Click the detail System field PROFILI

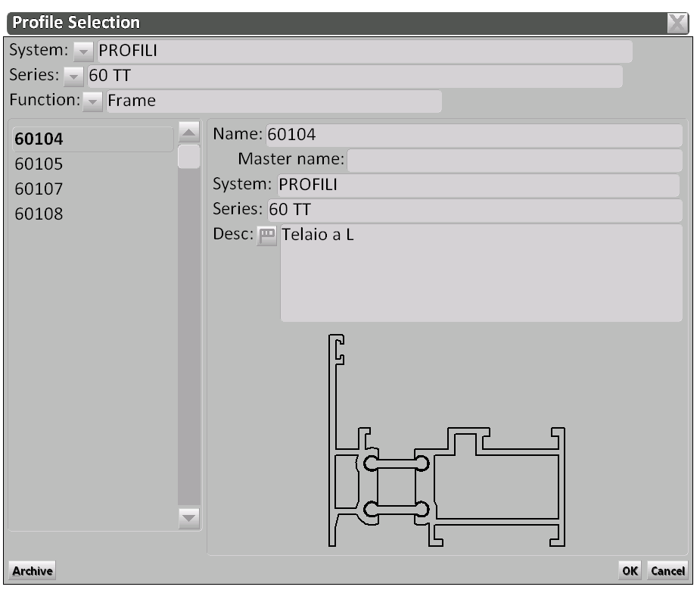478,185
